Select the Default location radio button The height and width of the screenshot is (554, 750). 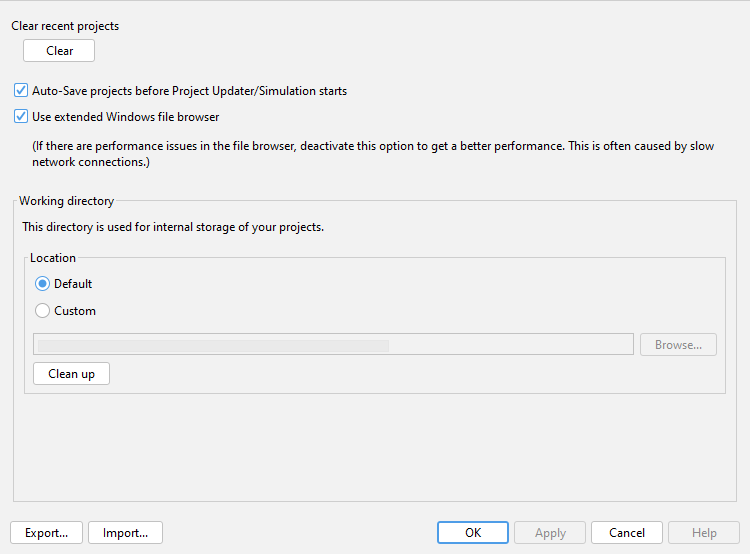pos(42,284)
